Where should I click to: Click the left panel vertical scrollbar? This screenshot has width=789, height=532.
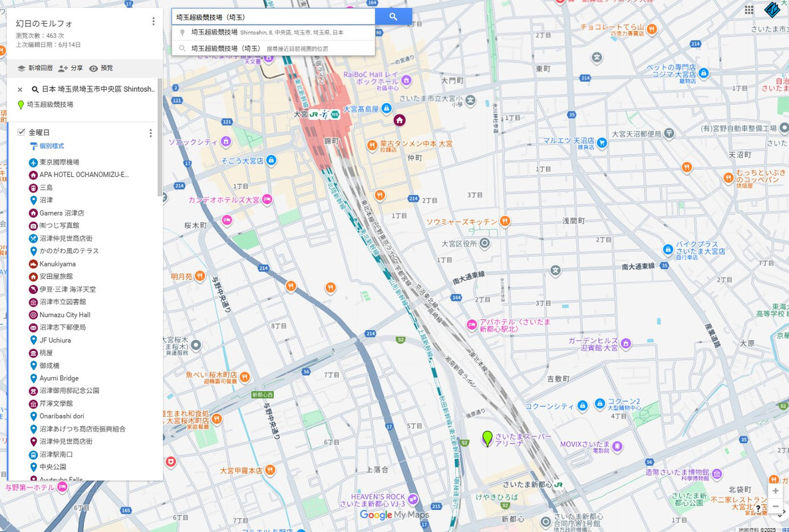tap(160, 137)
